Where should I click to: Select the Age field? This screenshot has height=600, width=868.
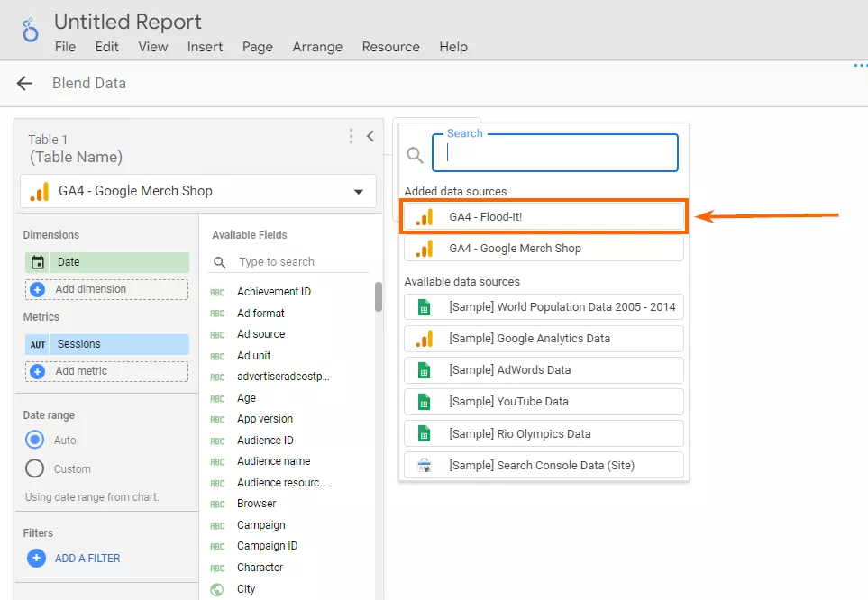click(246, 398)
